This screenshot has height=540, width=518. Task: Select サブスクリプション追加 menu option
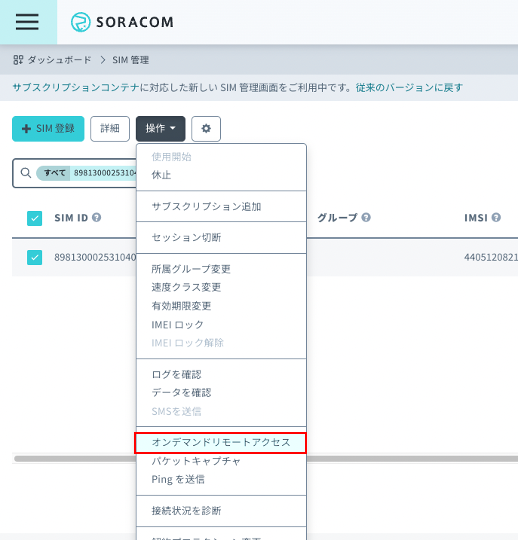tap(206, 207)
